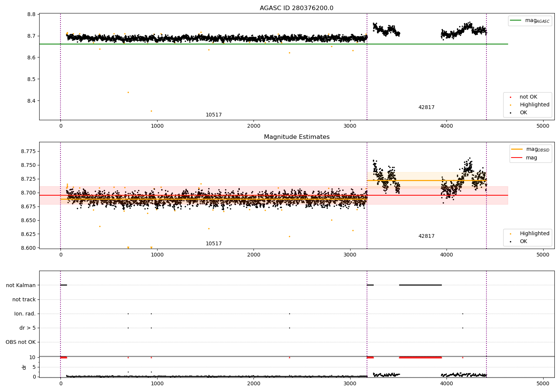Click the long not Kalman segment near 3700
Viewport: 560px width, 392px height.
pos(420,285)
